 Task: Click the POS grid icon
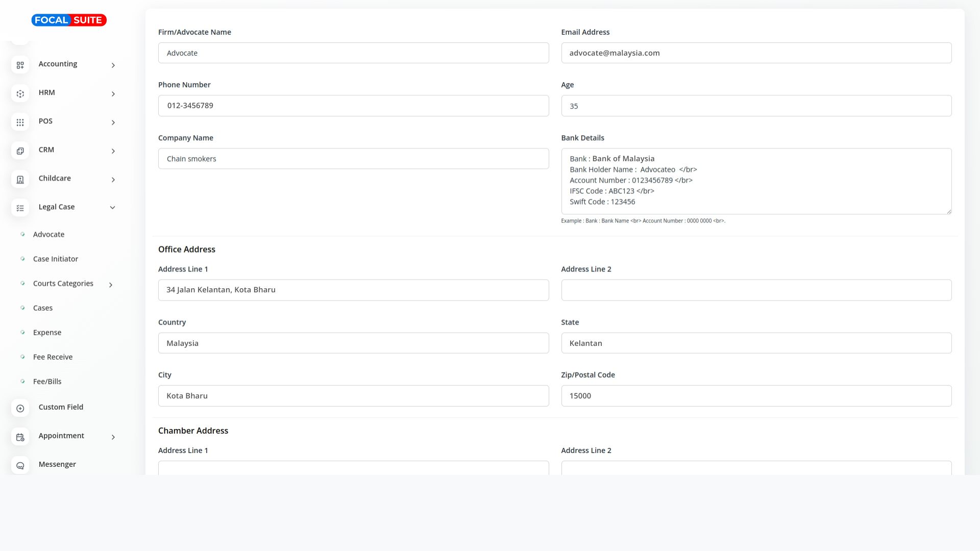(20, 122)
